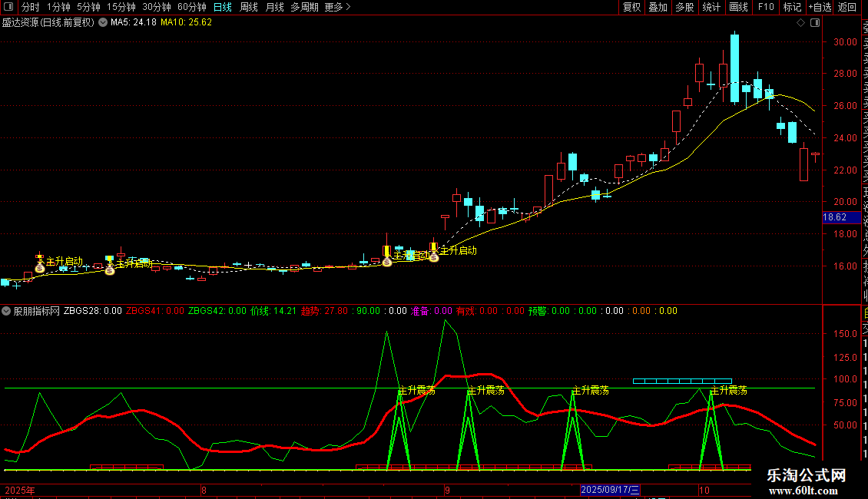Open the 股朋指标网 indicator dropdown icon

click(x=6, y=311)
